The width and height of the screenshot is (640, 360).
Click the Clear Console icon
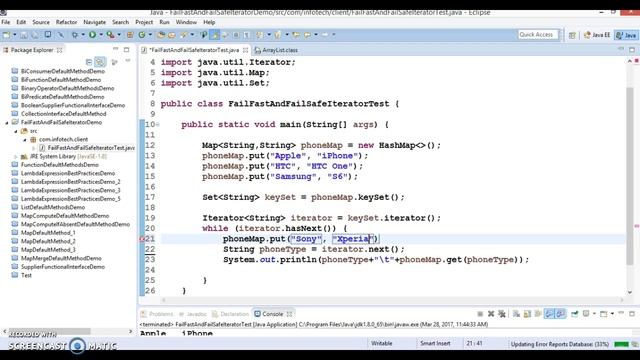(516, 314)
